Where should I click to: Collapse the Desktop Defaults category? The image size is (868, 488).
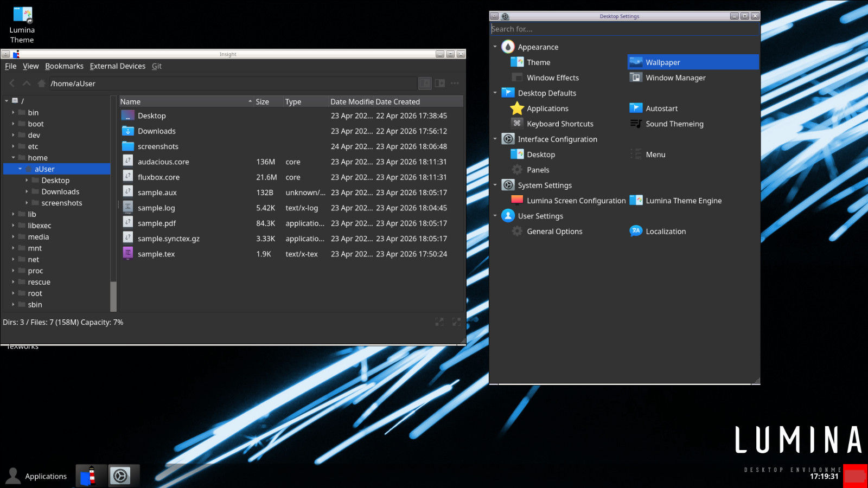click(x=495, y=93)
